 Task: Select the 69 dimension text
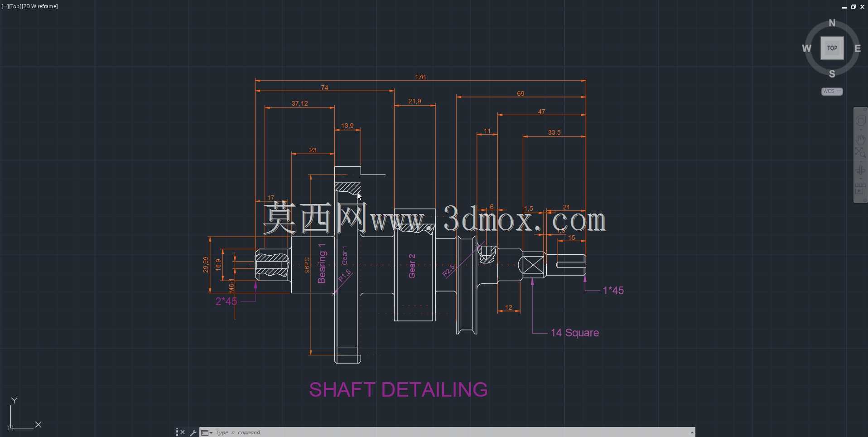(x=521, y=93)
